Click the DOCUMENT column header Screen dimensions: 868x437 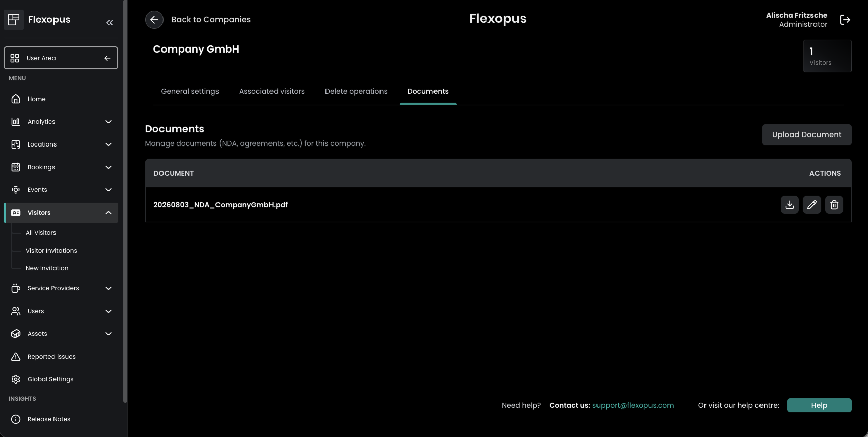point(174,173)
